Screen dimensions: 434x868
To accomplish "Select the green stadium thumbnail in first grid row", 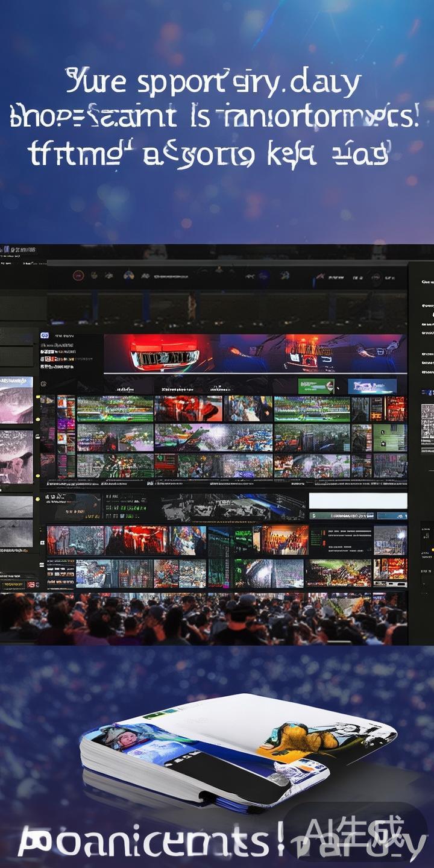I will click(115, 409).
